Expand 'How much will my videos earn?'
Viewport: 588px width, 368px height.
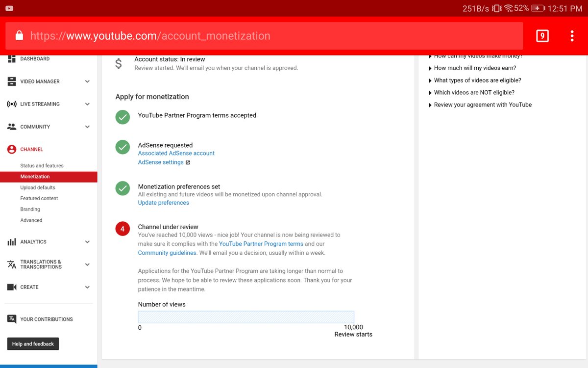tap(473, 68)
